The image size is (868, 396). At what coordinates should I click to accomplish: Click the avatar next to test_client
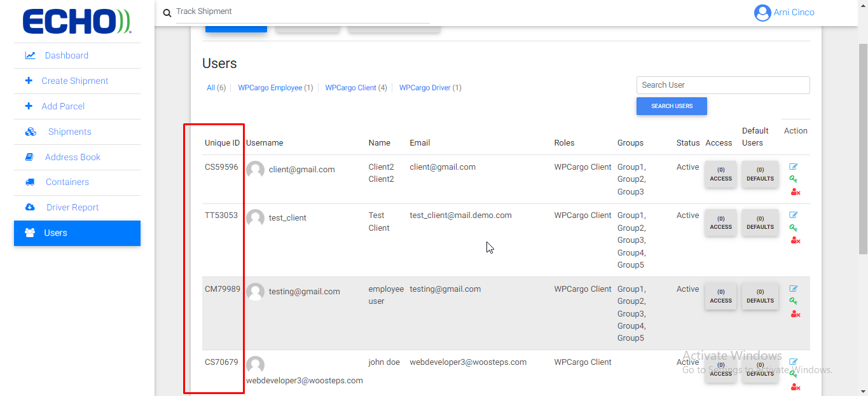coord(256,218)
